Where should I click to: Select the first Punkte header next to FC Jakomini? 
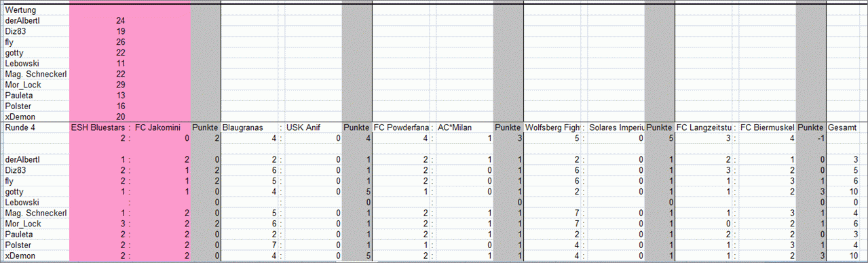[206, 127]
